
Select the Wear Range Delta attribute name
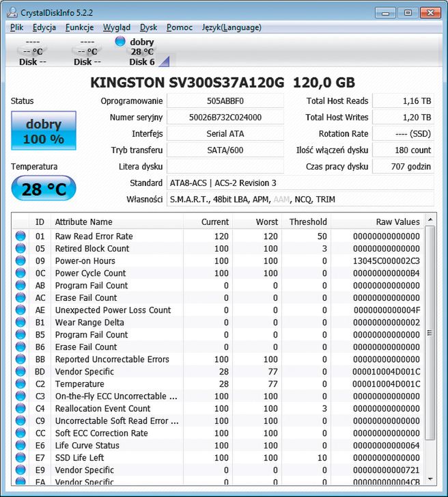89,323
